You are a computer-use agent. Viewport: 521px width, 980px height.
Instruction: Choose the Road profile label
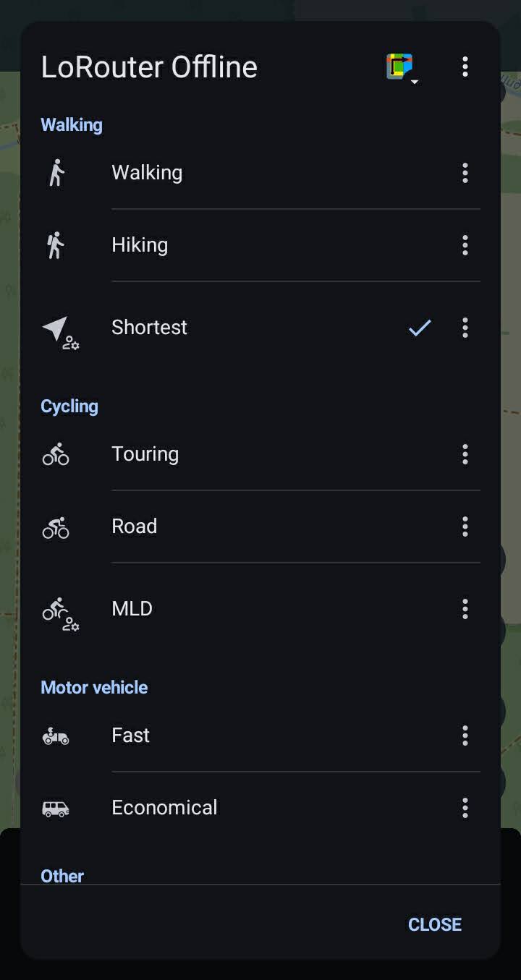[135, 527]
